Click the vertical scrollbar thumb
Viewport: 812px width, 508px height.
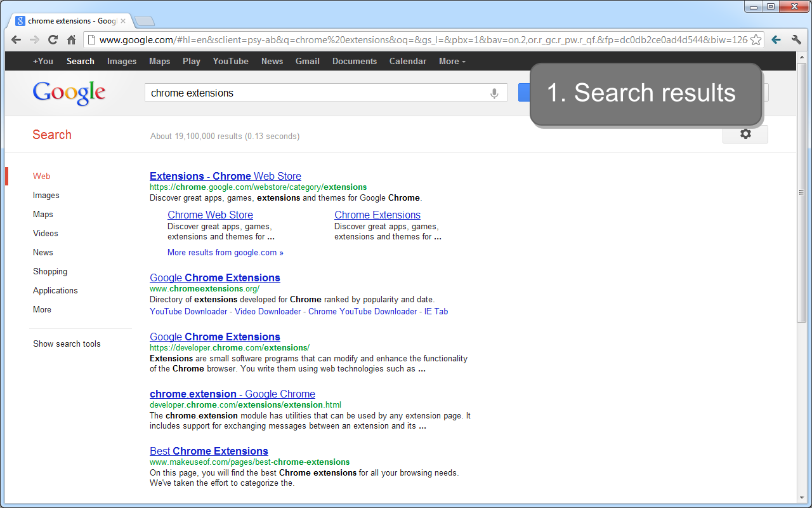802,192
